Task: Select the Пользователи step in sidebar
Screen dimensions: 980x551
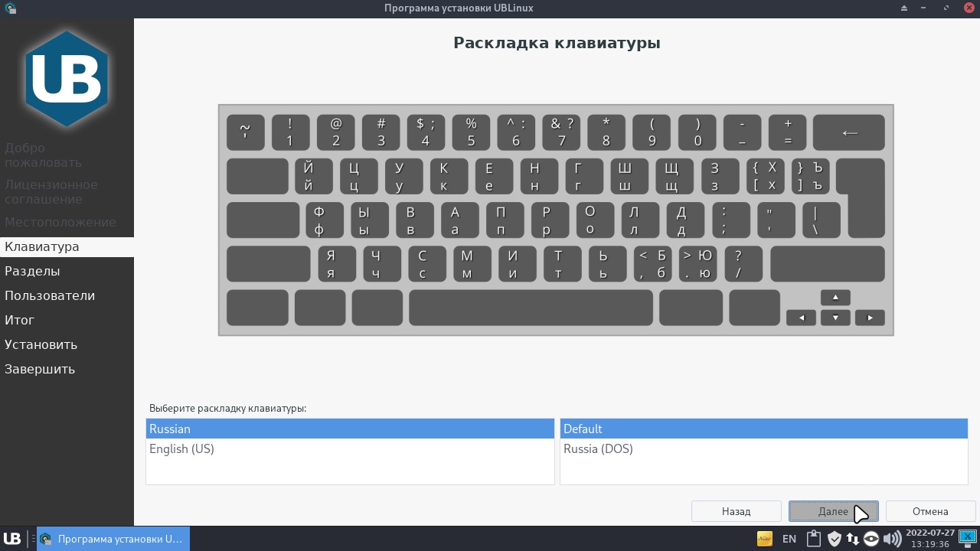Action: [67, 295]
